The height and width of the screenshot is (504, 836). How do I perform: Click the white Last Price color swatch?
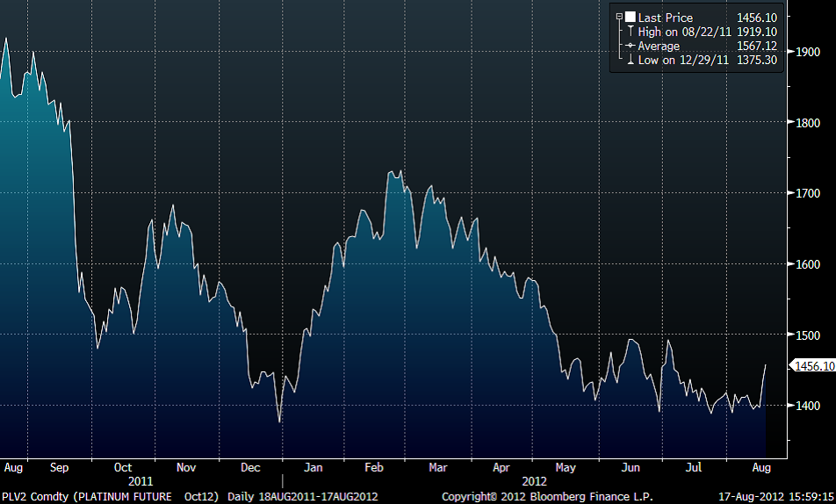(x=630, y=17)
